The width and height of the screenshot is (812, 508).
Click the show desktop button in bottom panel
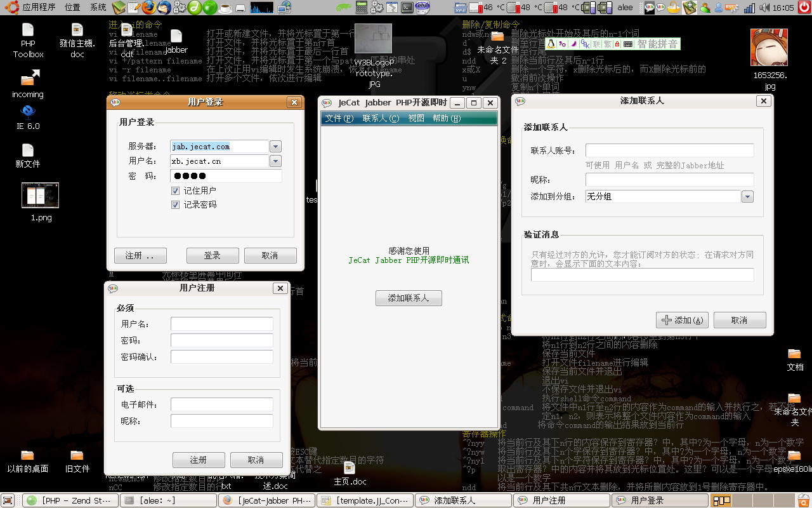coord(8,500)
